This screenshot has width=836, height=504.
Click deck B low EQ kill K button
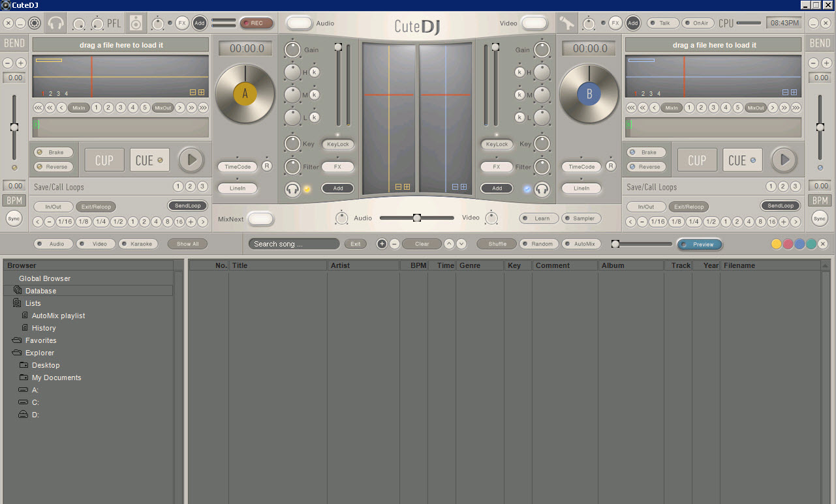pos(520,117)
